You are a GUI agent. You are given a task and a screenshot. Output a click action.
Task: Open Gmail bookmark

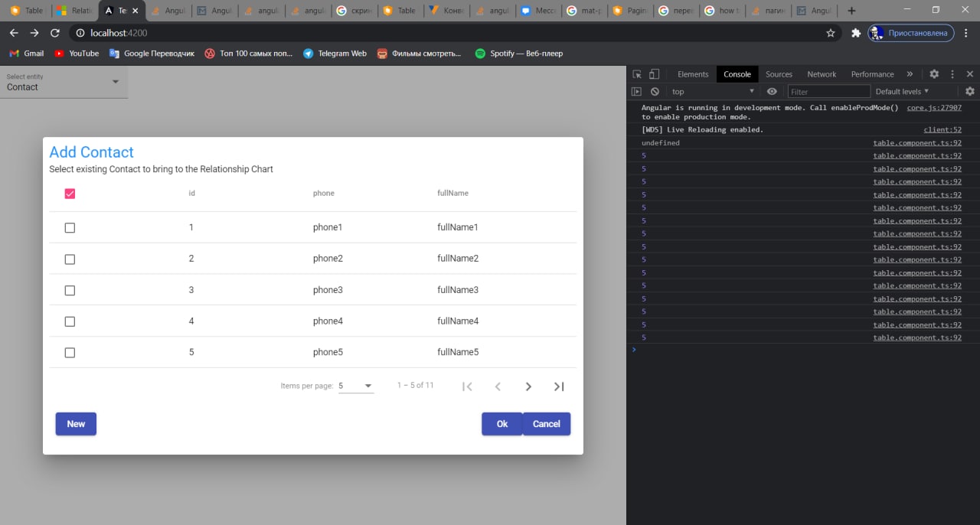[26, 54]
